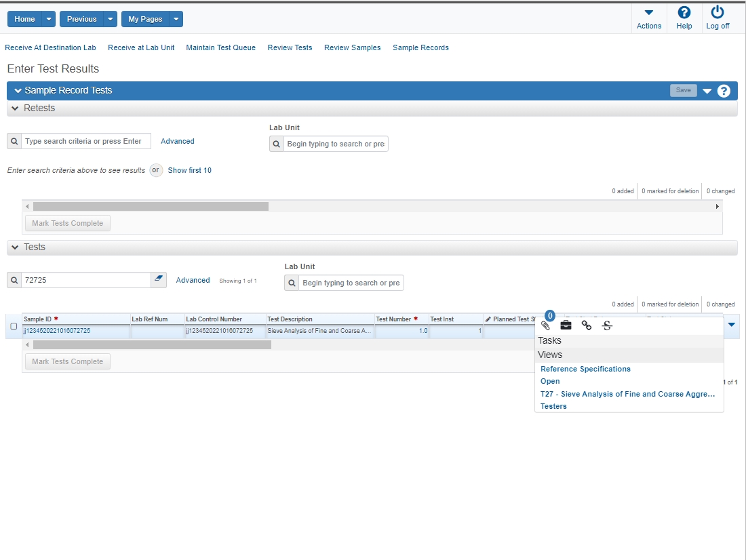Click Show first 10 link

[x=189, y=170]
